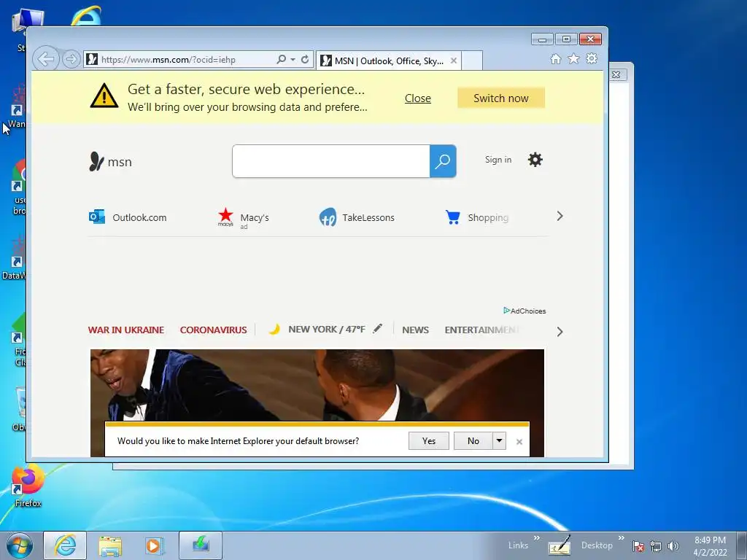Go back with the IE Back arrow
747x560 pixels.
click(46, 60)
